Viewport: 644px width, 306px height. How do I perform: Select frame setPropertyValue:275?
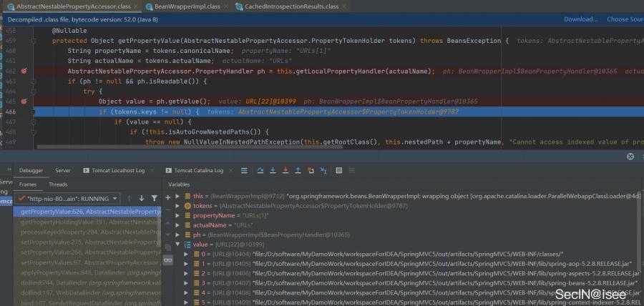coord(87,242)
